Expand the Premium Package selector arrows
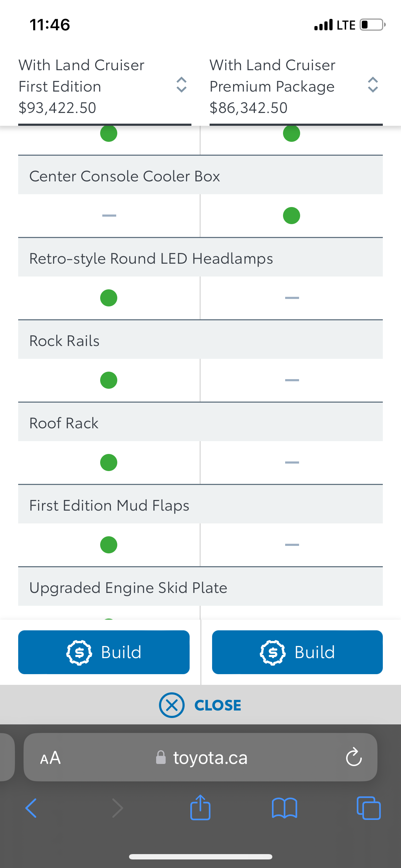 click(373, 85)
